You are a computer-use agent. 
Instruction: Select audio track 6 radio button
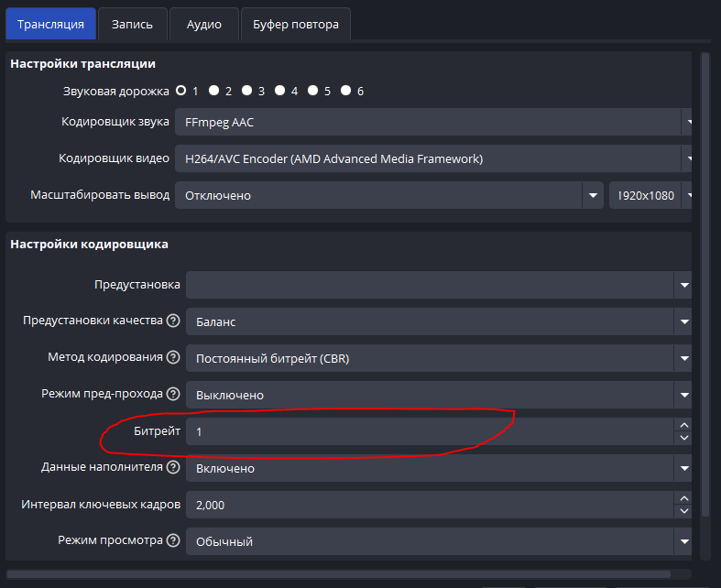point(345,91)
